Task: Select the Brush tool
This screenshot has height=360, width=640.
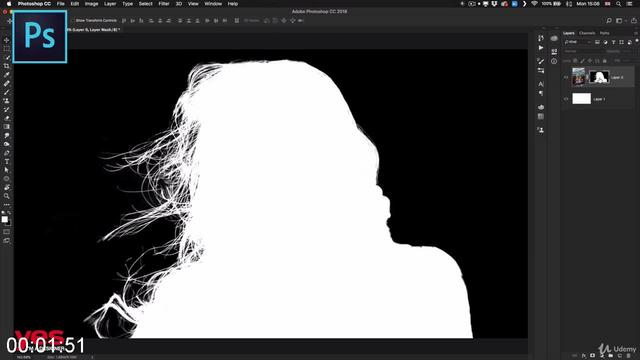Action: 7,92
